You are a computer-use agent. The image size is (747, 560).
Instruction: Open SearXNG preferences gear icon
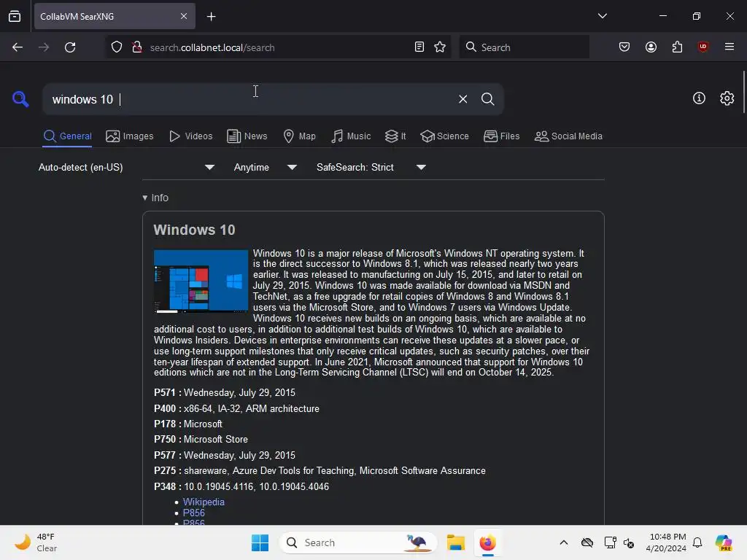coord(727,98)
